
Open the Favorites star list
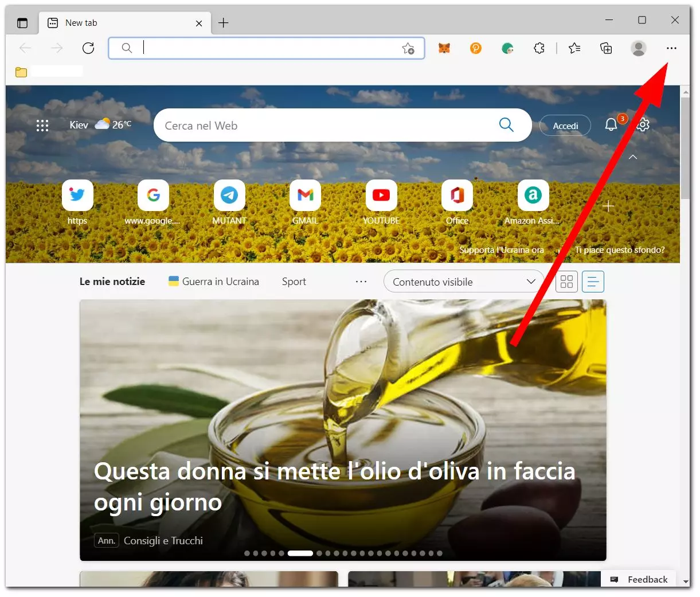(x=574, y=48)
